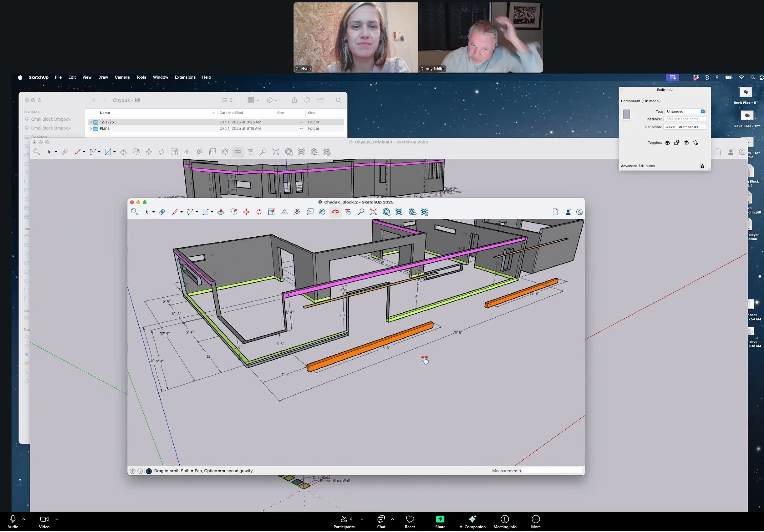
Task: Select the Rotate tool in front window
Action: pyautogui.click(x=259, y=212)
